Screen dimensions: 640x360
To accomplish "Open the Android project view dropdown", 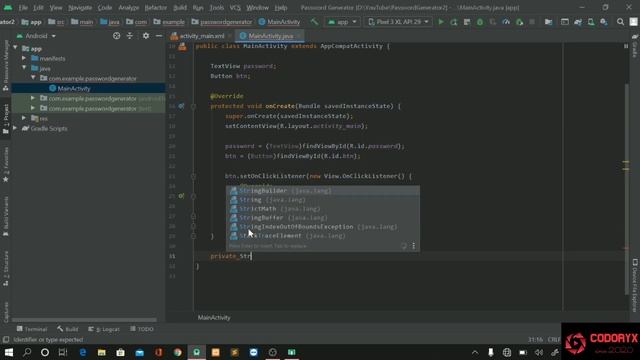I will pyautogui.click(x=36, y=36).
